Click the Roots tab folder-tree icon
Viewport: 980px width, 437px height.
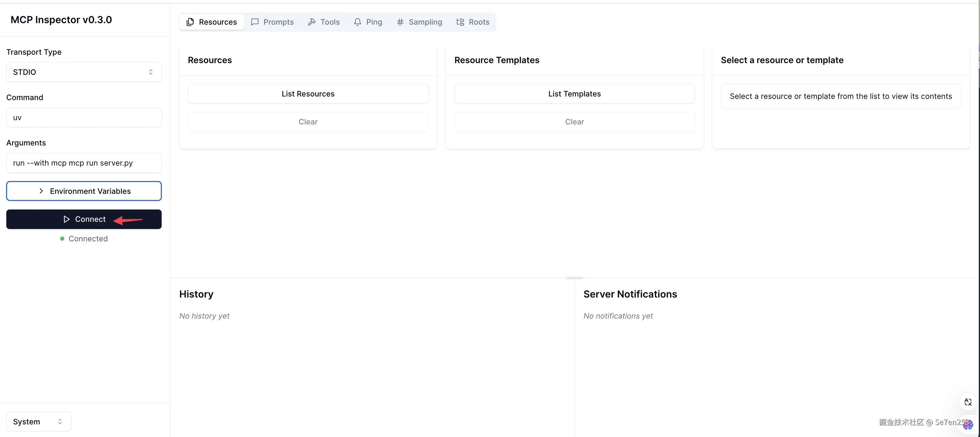(460, 22)
